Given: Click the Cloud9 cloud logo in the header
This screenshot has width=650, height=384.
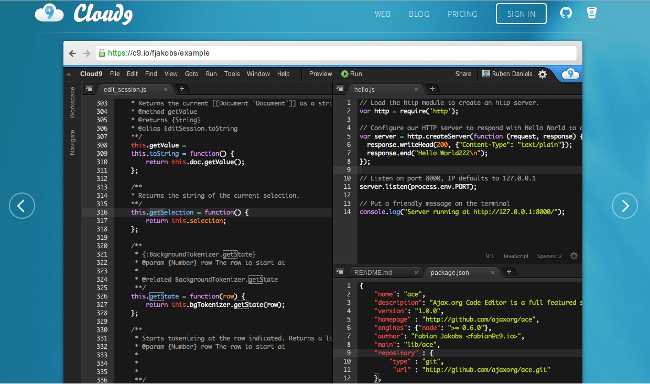Looking at the screenshot, I should 49,14.
